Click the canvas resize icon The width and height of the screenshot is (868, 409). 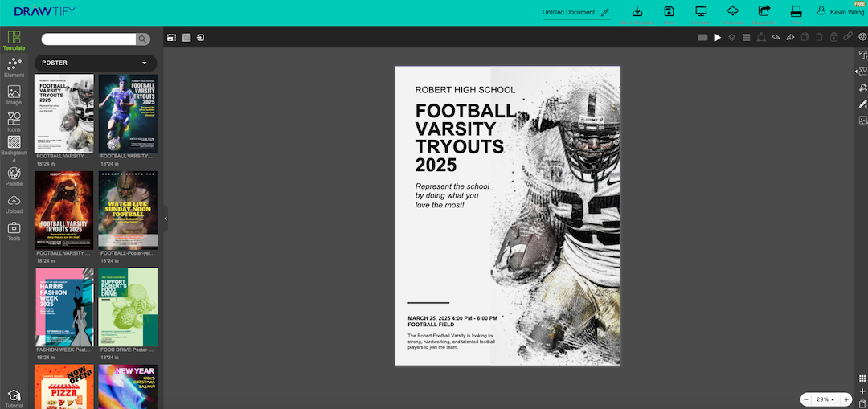coord(172,38)
